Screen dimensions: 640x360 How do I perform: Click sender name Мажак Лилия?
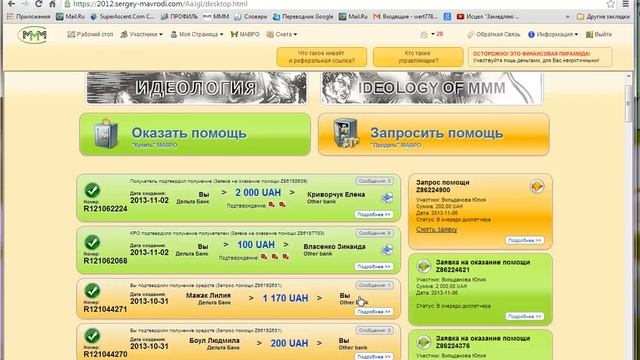(x=209, y=295)
